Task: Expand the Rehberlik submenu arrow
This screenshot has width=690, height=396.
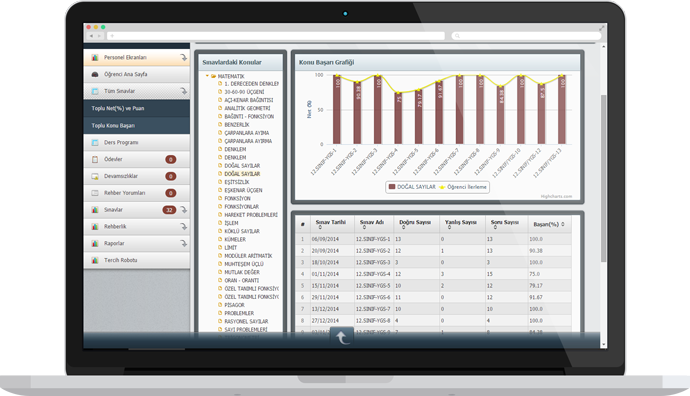Action: tap(184, 227)
